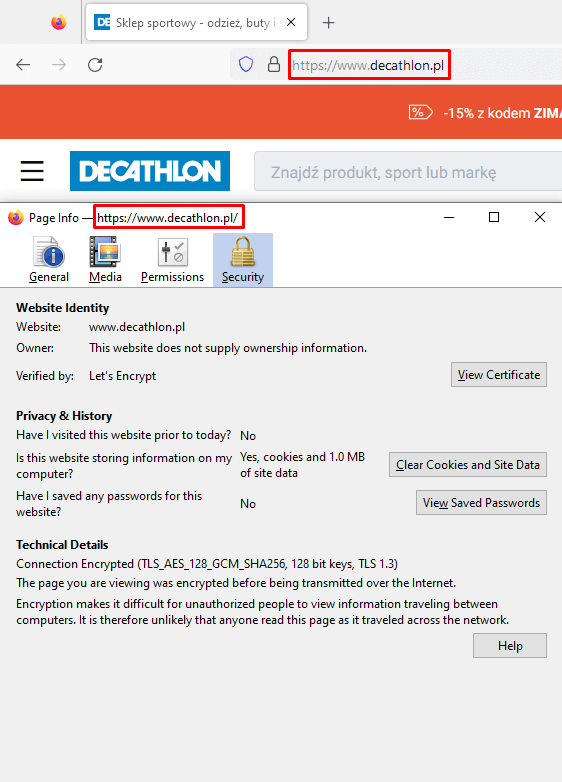Click the View Certificate button

click(499, 375)
